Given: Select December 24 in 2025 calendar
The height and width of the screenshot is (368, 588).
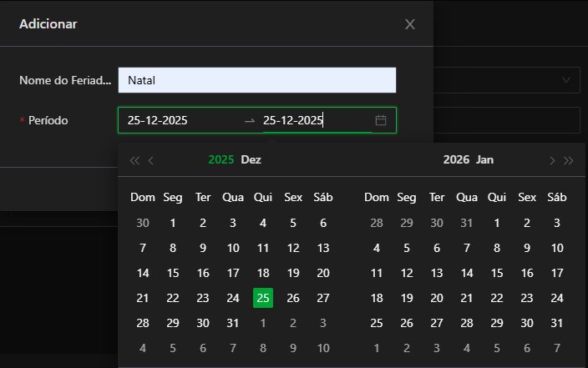Looking at the screenshot, I should tap(233, 298).
